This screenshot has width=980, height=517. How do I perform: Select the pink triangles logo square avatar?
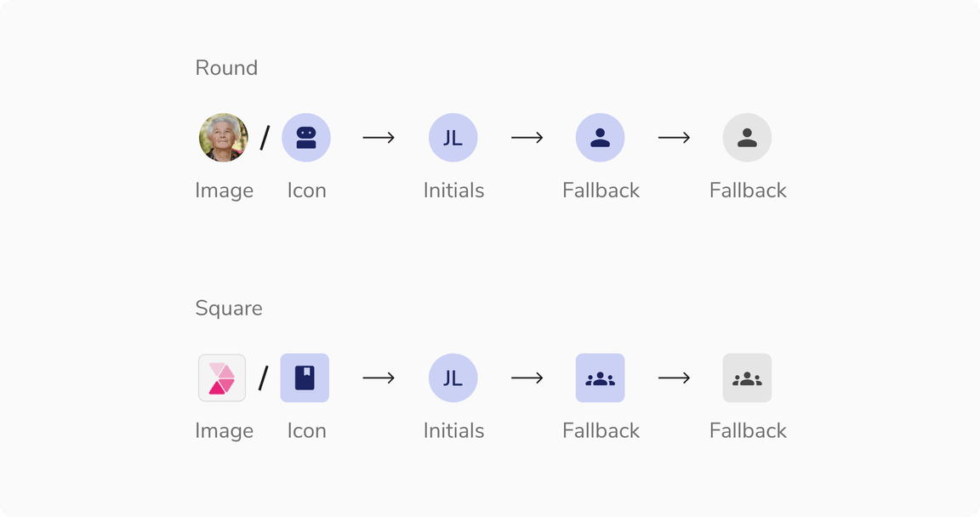pos(222,378)
